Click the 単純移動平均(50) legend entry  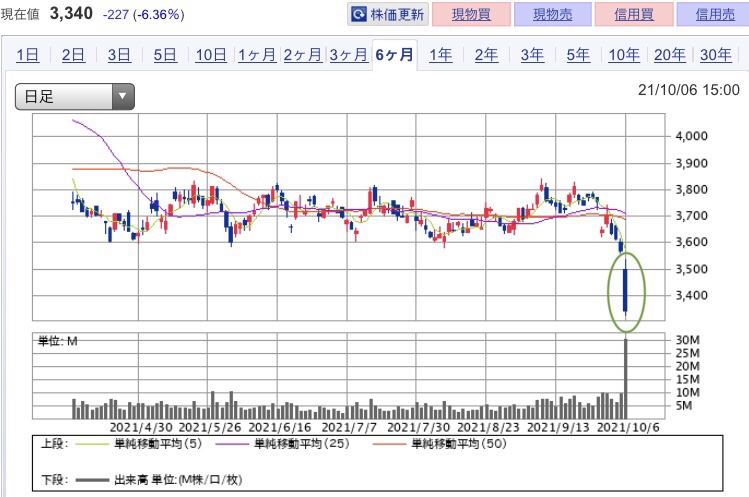click(439, 444)
